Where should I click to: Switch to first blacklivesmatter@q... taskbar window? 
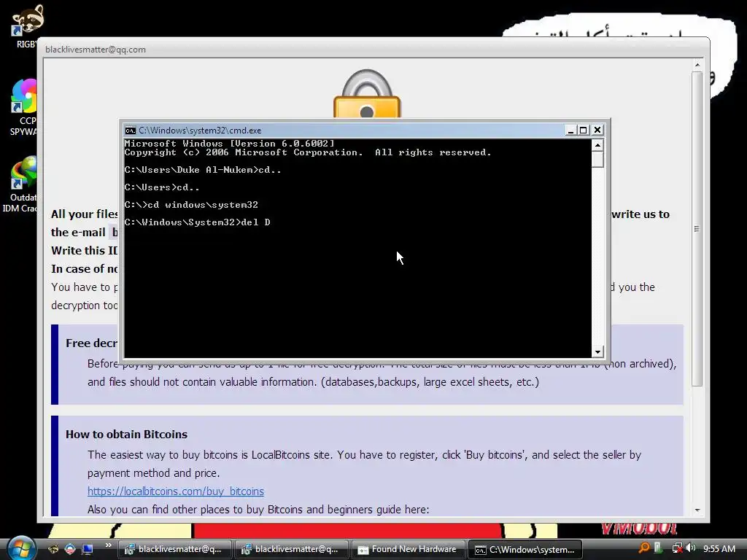174,550
